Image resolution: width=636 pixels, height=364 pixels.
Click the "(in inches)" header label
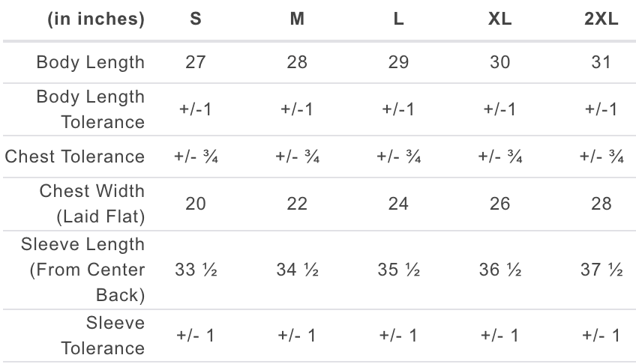96,20
